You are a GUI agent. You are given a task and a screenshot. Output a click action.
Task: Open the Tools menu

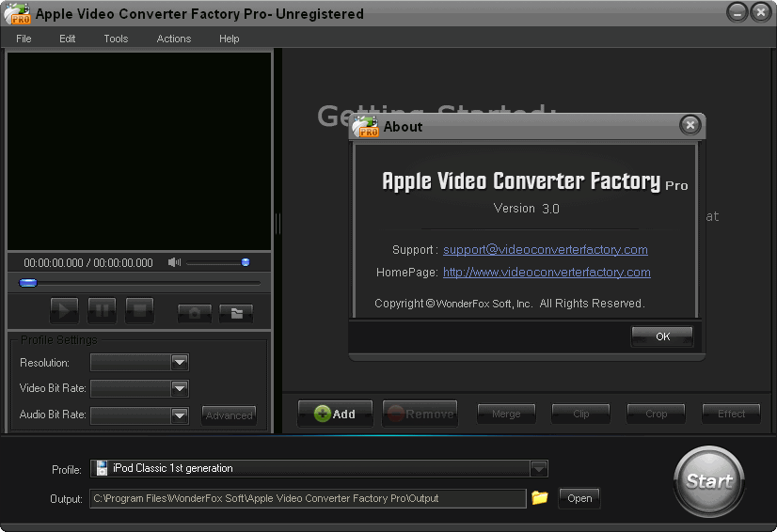coord(116,39)
